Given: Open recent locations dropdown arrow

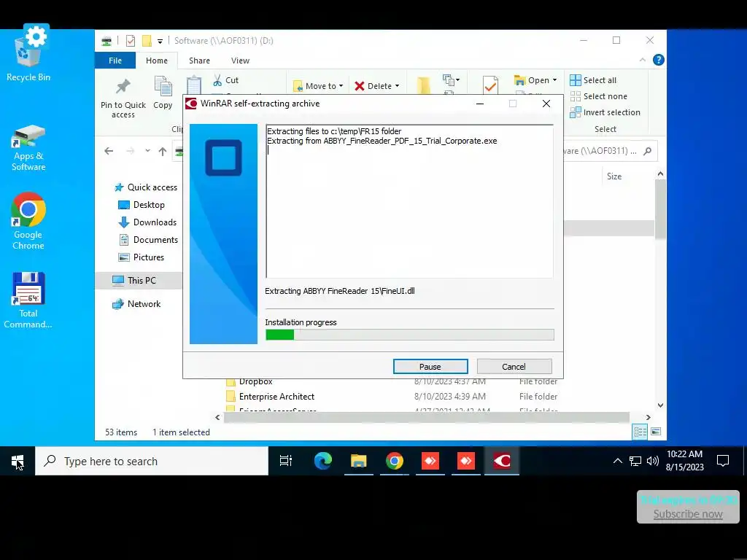Looking at the screenshot, I should [147, 151].
